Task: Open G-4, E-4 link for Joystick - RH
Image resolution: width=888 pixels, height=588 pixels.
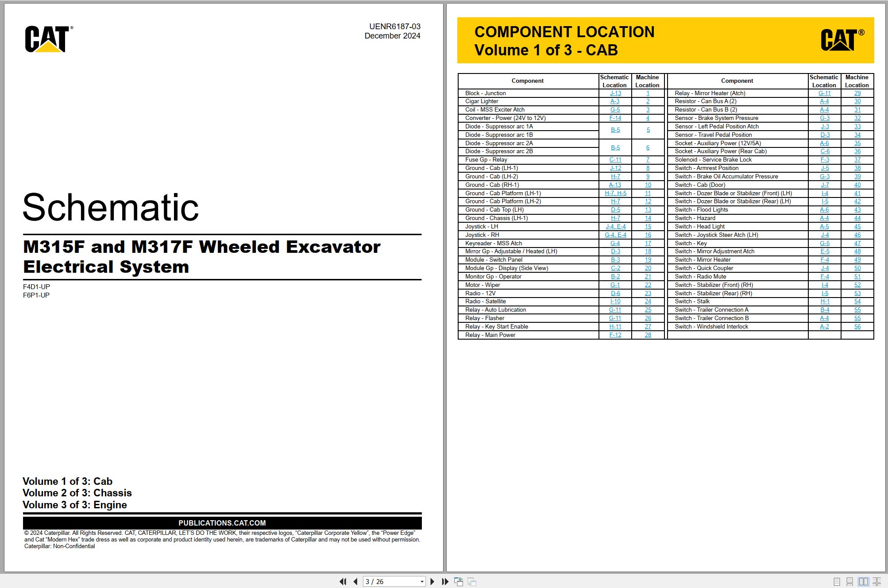Action: [x=615, y=235]
